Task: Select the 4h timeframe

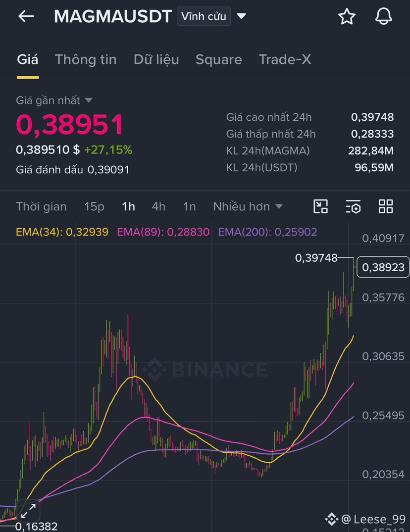Action: 158,206
